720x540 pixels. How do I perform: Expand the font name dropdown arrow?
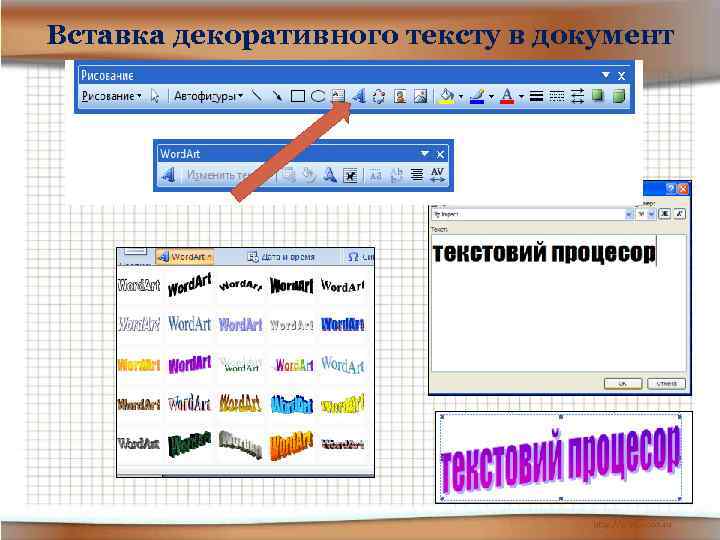pos(629,214)
